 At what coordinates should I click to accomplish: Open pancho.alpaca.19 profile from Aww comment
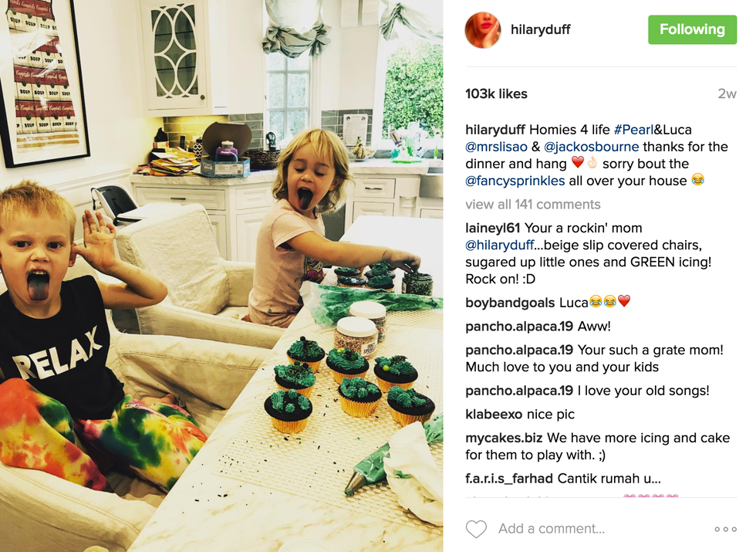(519, 327)
